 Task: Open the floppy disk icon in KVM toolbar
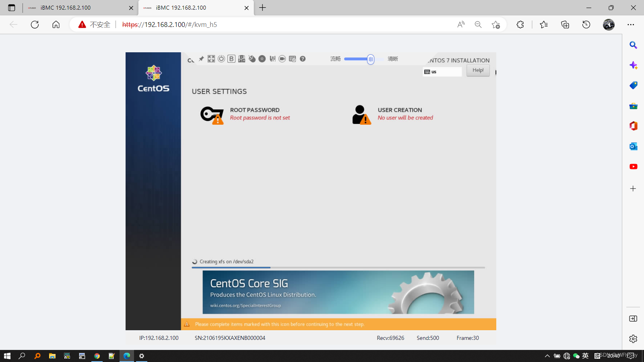(x=272, y=59)
